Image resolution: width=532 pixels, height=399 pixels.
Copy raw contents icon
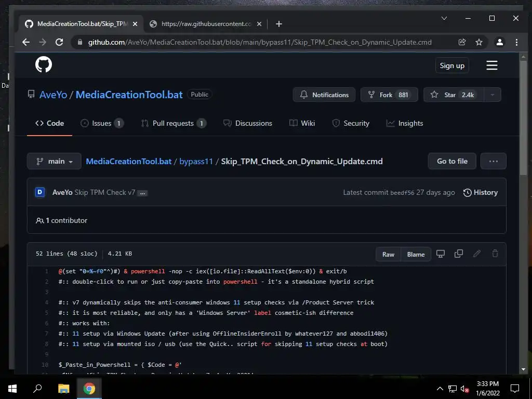459,254
